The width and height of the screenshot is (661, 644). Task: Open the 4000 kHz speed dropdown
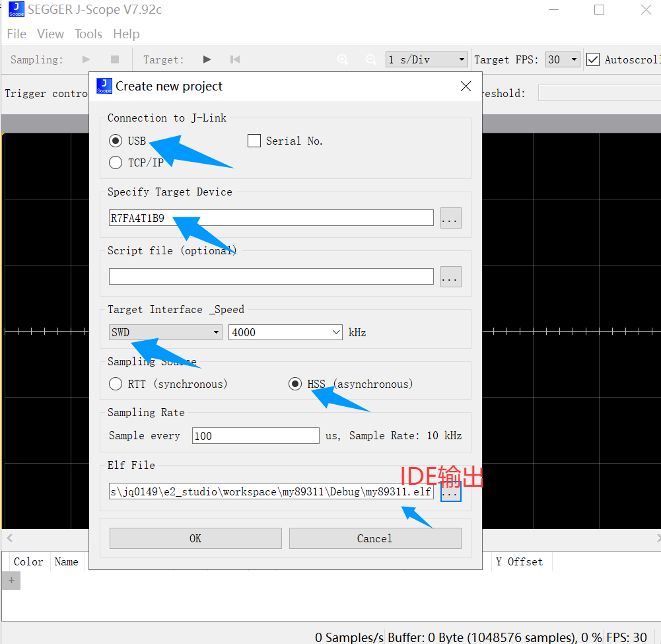285,332
